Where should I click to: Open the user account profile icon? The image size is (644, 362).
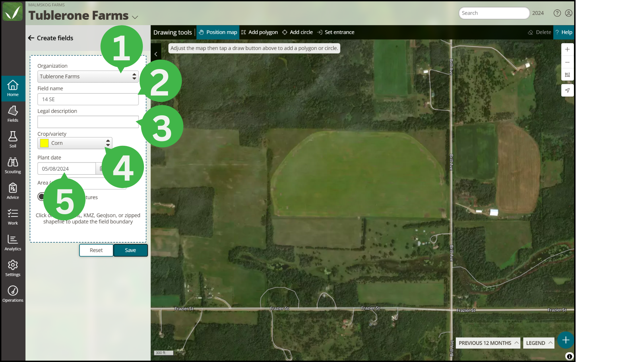pos(569,13)
